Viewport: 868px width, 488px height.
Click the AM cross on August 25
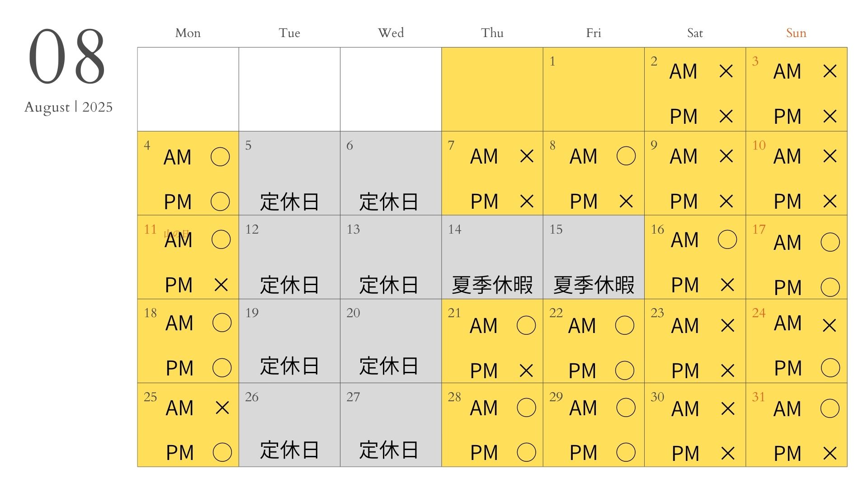[x=222, y=408]
